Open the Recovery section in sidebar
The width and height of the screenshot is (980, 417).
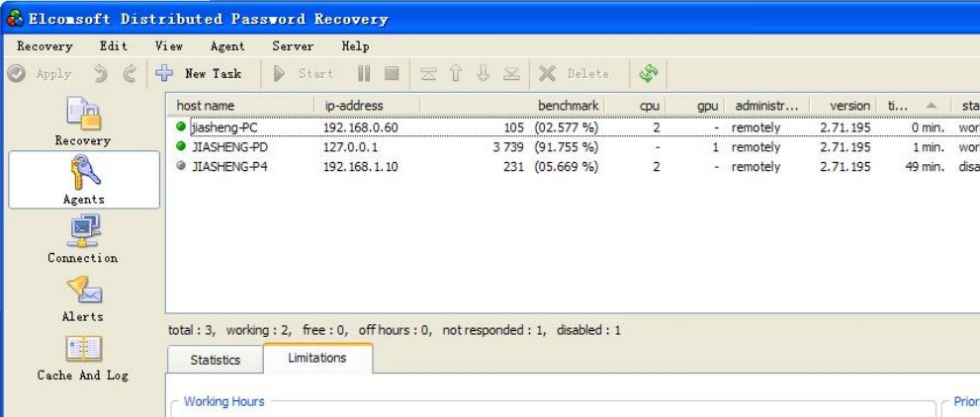[x=82, y=122]
